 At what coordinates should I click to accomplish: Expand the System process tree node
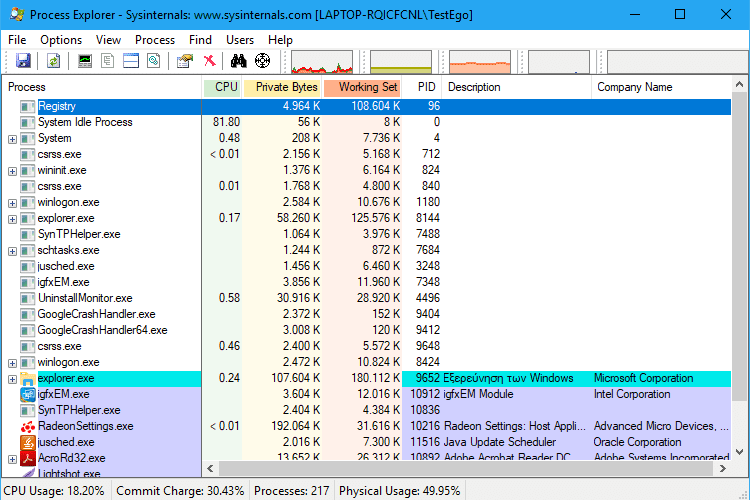point(12,139)
